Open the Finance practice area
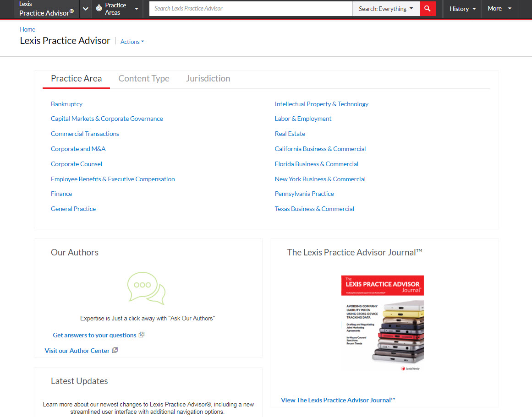 tap(61, 194)
